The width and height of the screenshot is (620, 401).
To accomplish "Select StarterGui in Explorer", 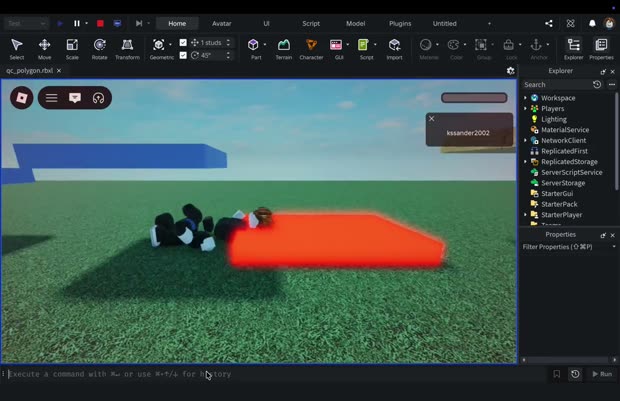I will point(557,193).
